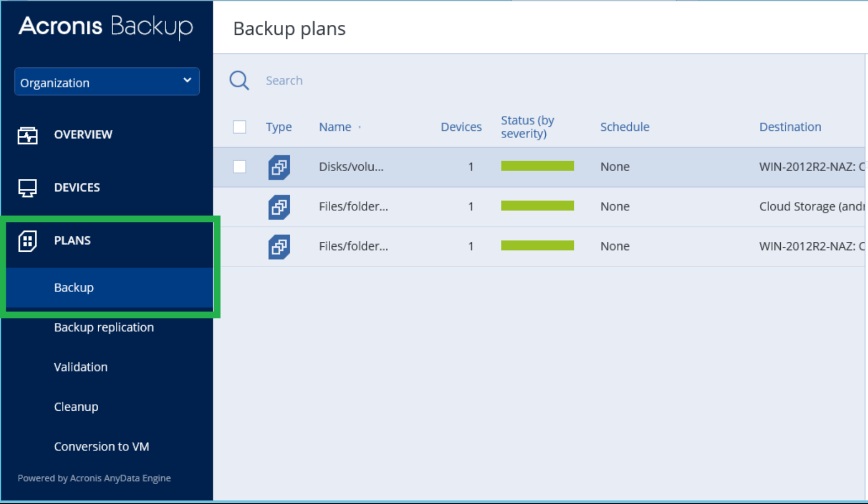Screen dimensions: 868x504
Task: Sort by the Name column header
Action: pyautogui.click(x=335, y=127)
